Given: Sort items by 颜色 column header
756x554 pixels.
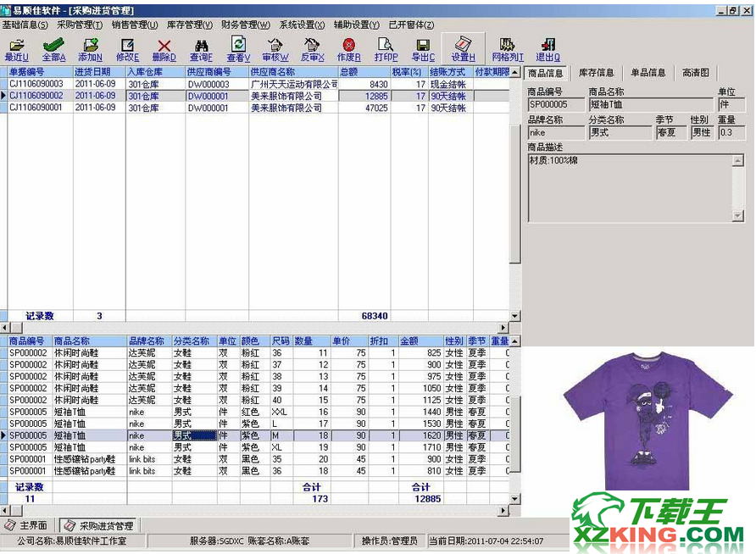Looking at the screenshot, I should [254, 341].
